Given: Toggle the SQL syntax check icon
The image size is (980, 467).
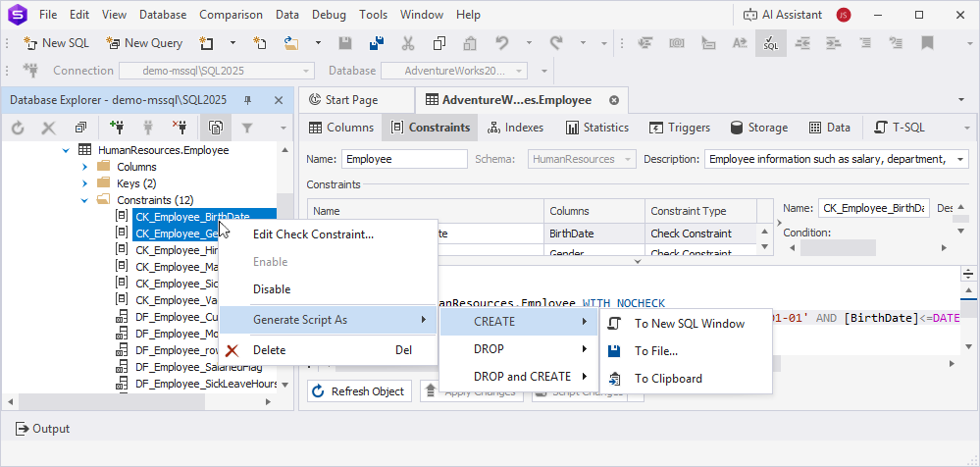Looking at the screenshot, I should (771, 43).
